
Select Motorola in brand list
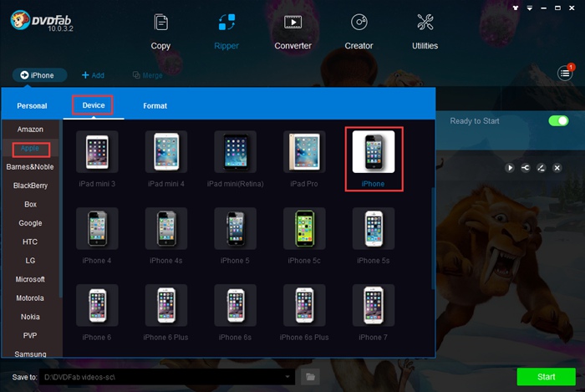click(30, 298)
